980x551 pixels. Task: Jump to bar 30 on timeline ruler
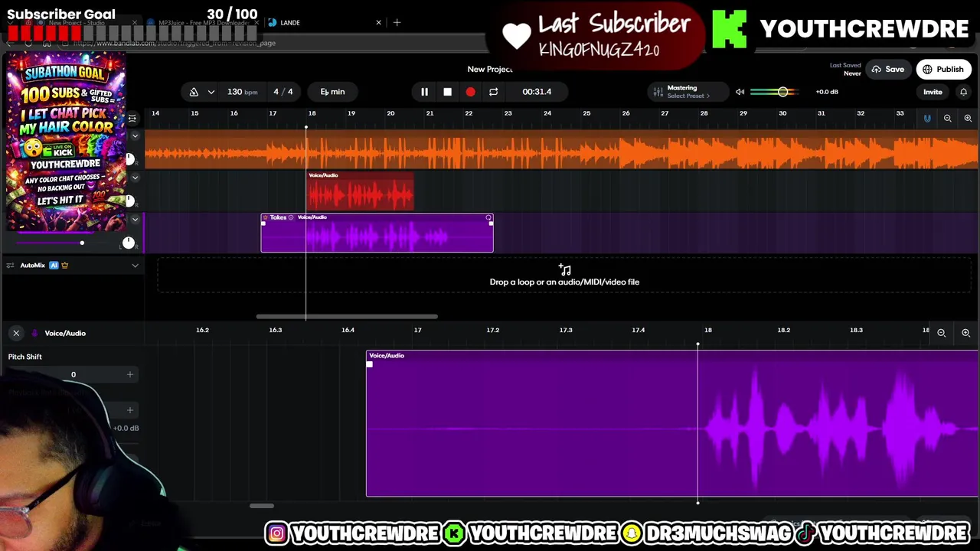(x=782, y=113)
